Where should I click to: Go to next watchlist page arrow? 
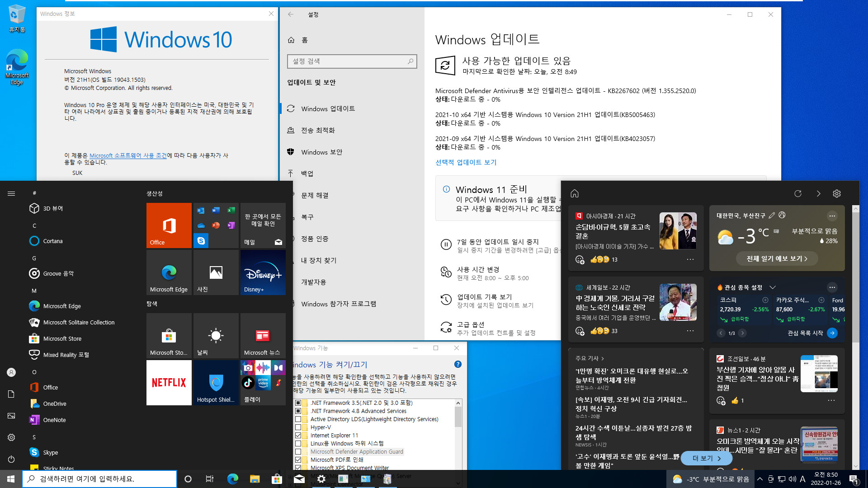click(x=742, y=333)
